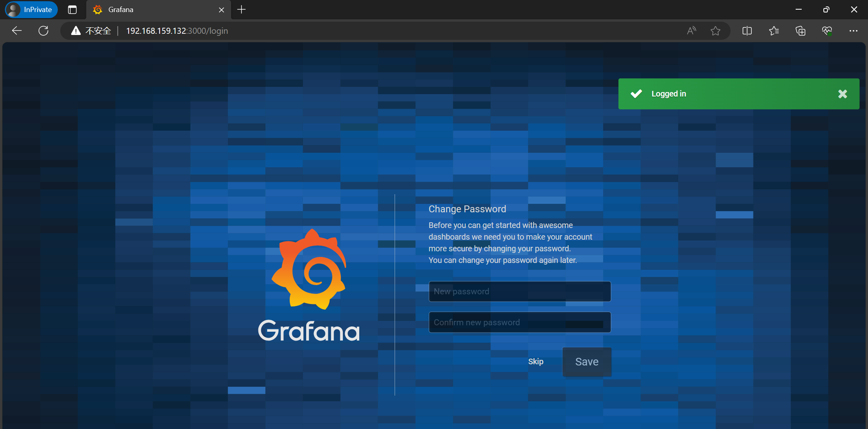Click the Logged in message text

pyautogui.click(x=669, y=94)
